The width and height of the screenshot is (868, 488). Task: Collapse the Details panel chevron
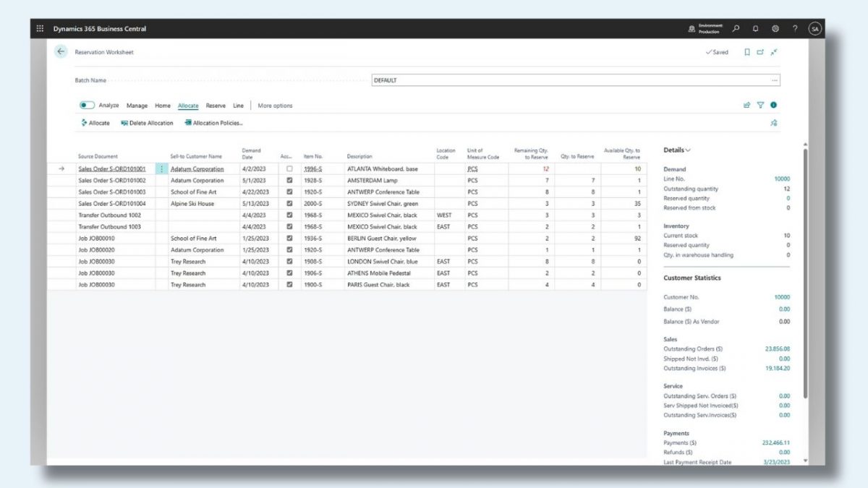688,150
